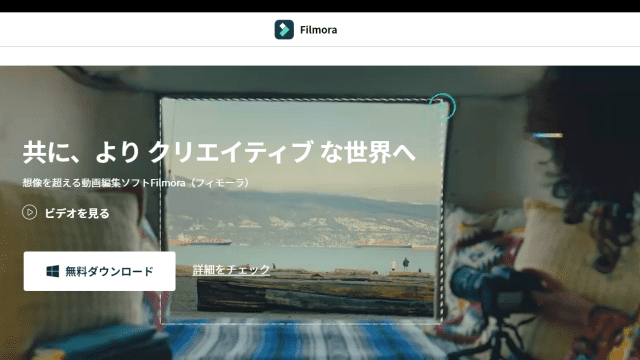This screenshot has height=360, width=640.
Task: Click the cargo ship on the water
Action: (x=200, y=241)
